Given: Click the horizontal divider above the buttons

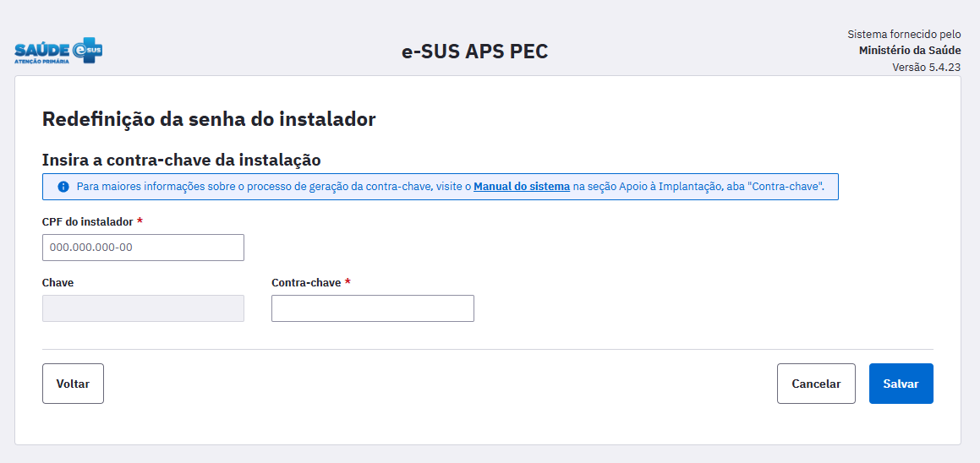Looking at the screenshot, I should coord(487,349).
